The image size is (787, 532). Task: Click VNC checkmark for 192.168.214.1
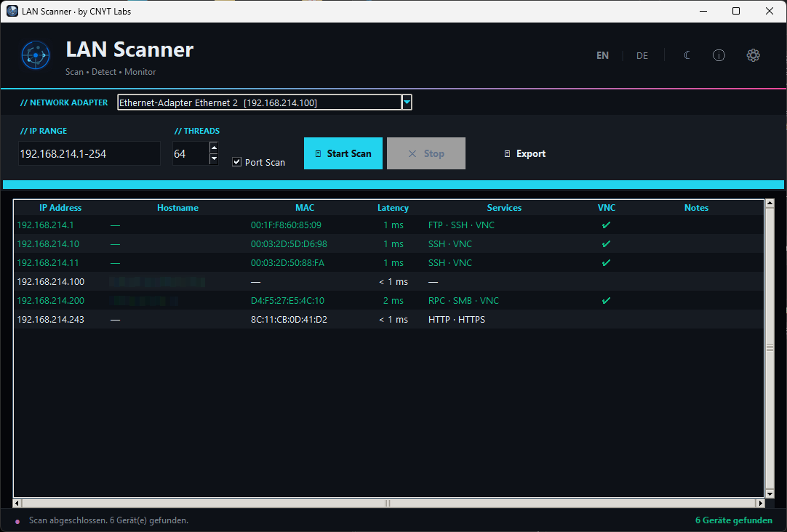607,225
